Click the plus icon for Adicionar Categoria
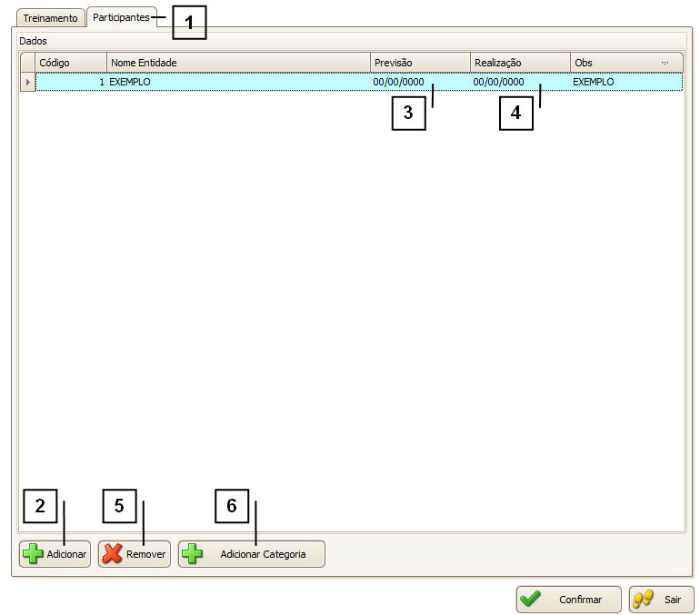 192,554
